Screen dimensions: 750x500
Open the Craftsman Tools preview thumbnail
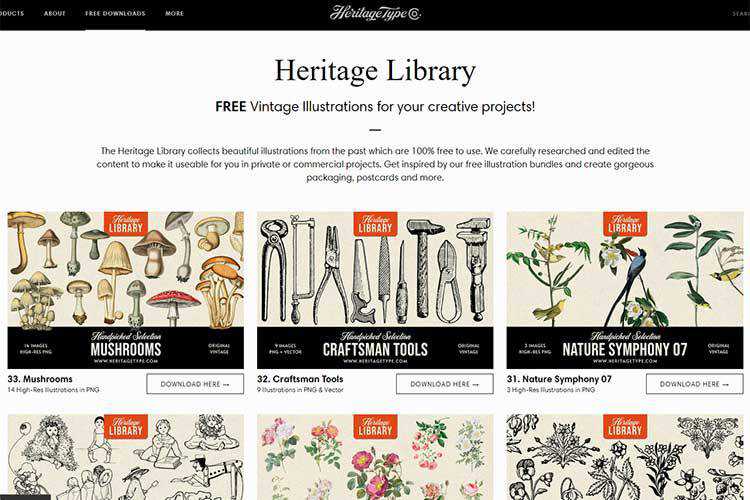375,290
